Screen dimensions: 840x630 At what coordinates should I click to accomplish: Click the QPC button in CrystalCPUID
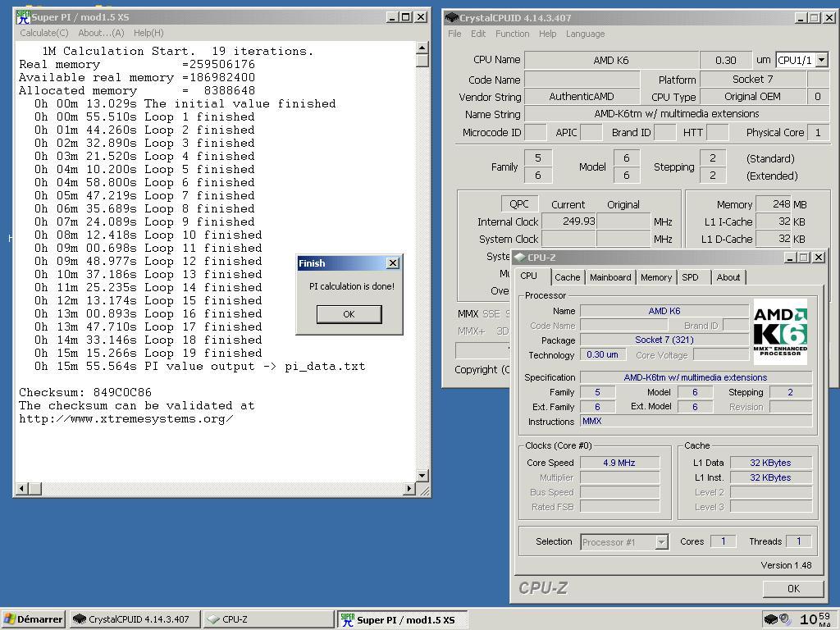point(518,204)
